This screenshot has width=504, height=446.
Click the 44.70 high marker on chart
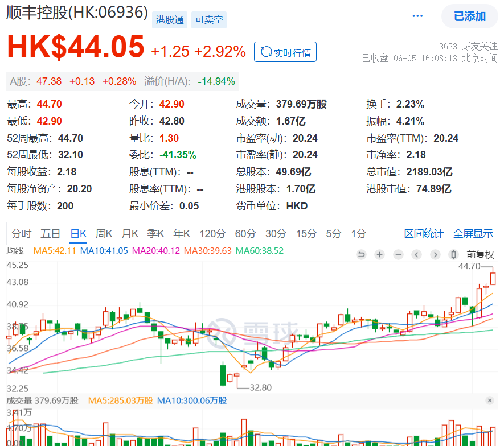coord(469,266)
